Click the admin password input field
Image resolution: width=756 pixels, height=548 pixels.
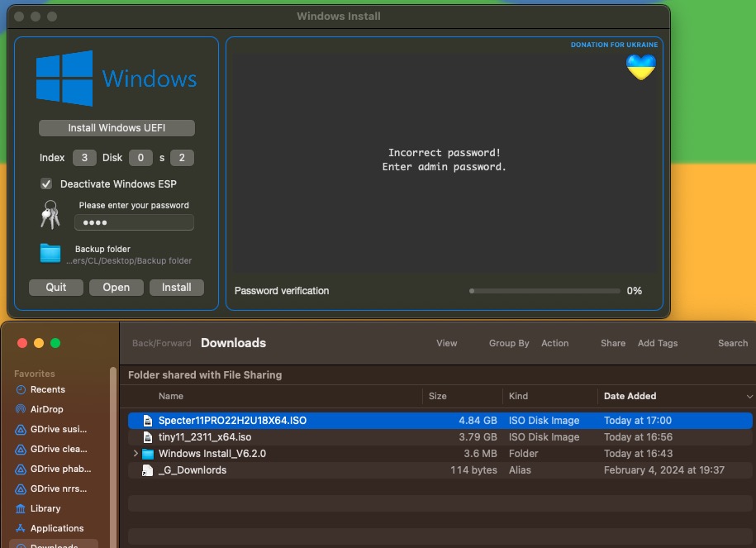coord(134,222)
